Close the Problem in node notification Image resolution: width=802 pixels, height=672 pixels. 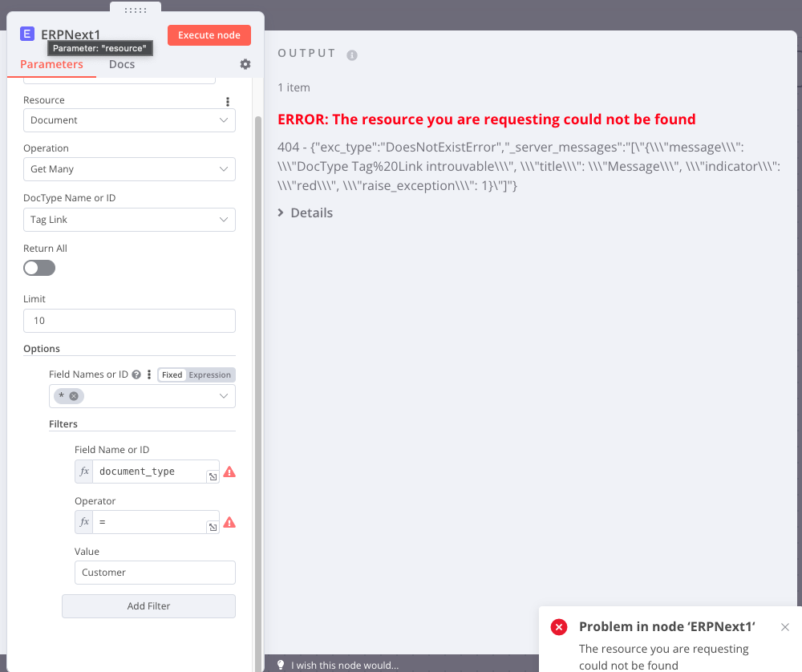[x=785, y=627]
